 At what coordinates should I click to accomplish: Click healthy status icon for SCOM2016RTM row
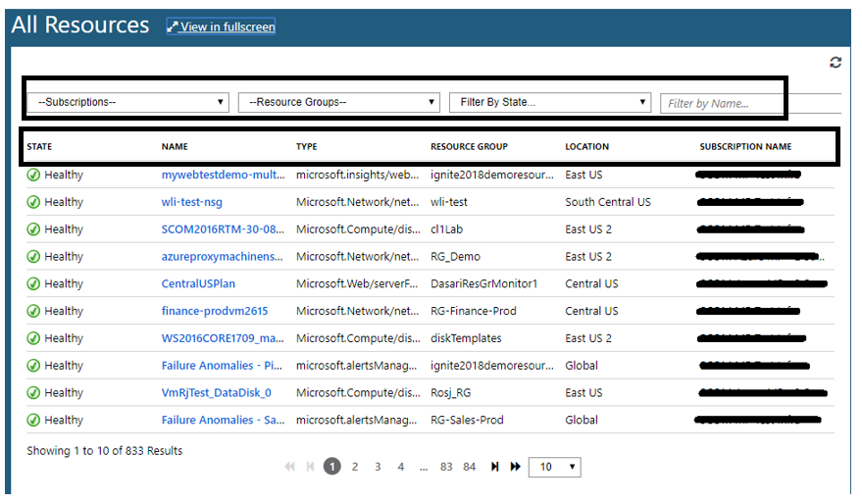33,229
